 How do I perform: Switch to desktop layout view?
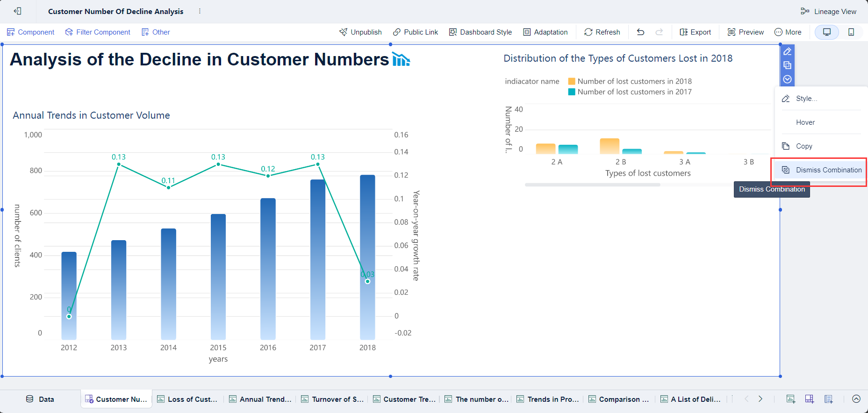827,32
